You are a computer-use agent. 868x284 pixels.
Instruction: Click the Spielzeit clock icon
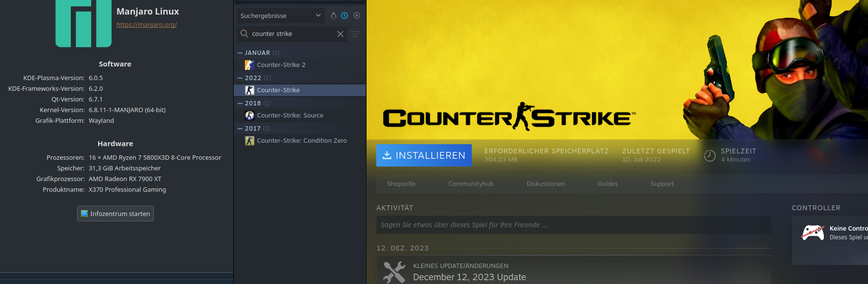[709, 155]
